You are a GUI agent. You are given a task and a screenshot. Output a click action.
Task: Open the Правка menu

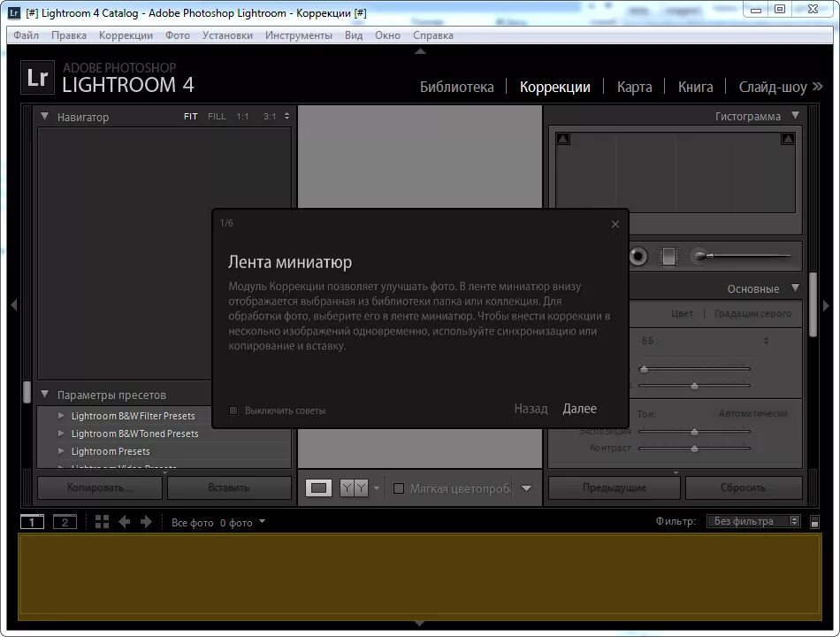click(x=69, y=35)
